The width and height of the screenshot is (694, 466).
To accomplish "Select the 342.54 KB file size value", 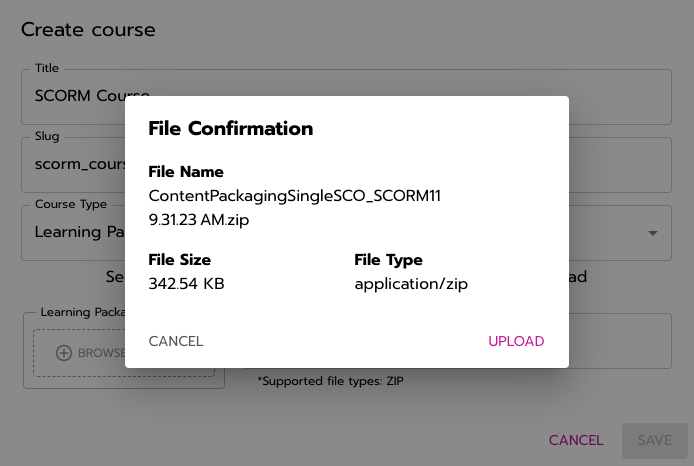I will (x=186, y=284).
